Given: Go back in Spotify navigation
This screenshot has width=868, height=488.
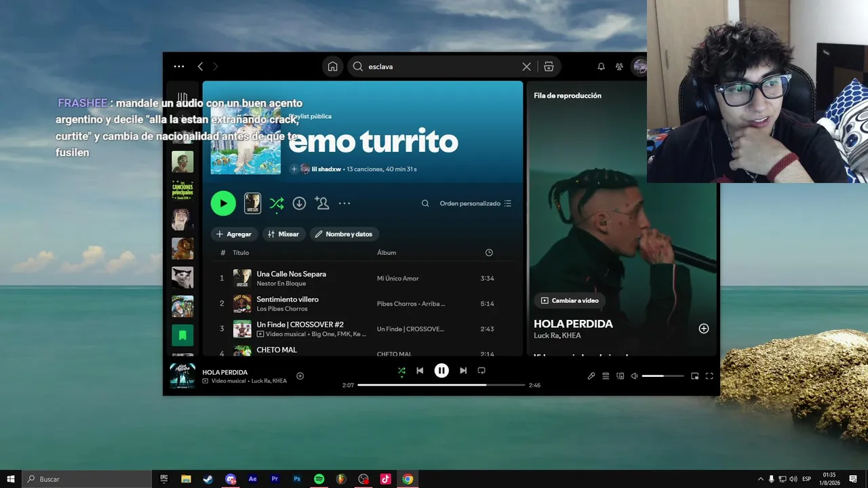Looking at the screenshot, I should [x=200, y=66].
